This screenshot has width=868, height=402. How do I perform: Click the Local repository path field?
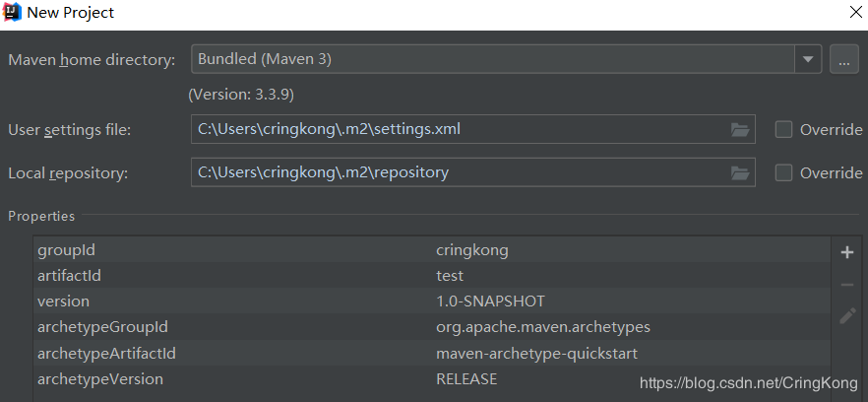pos(458,172)
